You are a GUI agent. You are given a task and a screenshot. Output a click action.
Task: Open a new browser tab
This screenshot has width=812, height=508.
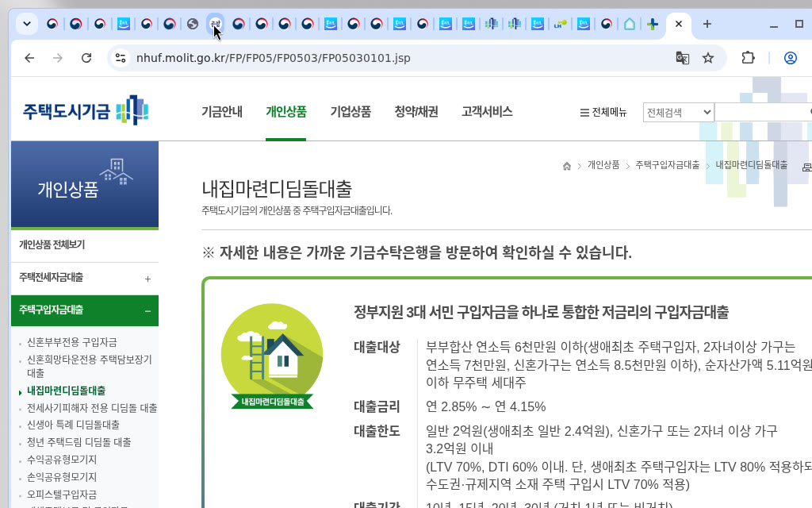tap(707, 24)
